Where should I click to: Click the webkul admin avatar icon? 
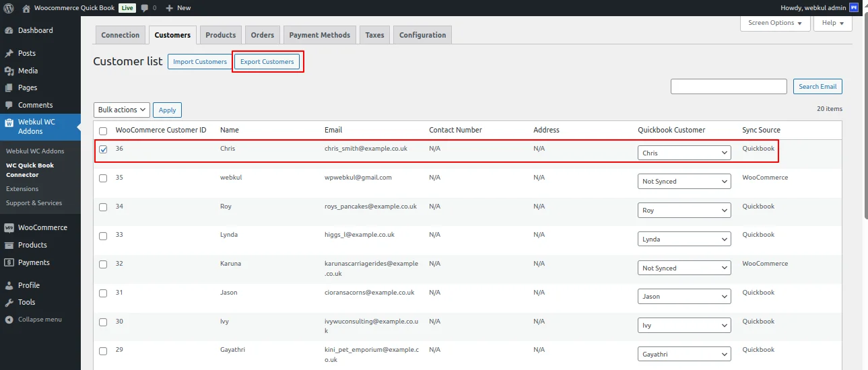point(853,8)
